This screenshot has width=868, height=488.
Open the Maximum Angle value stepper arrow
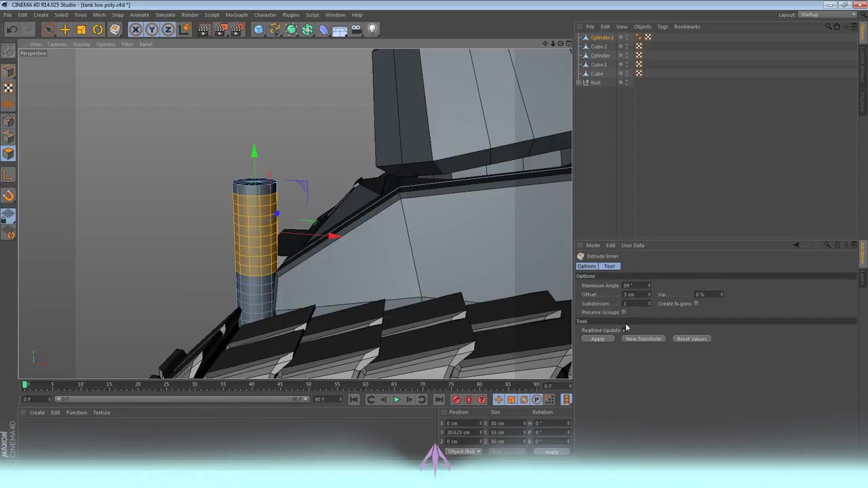click(649, 285)
